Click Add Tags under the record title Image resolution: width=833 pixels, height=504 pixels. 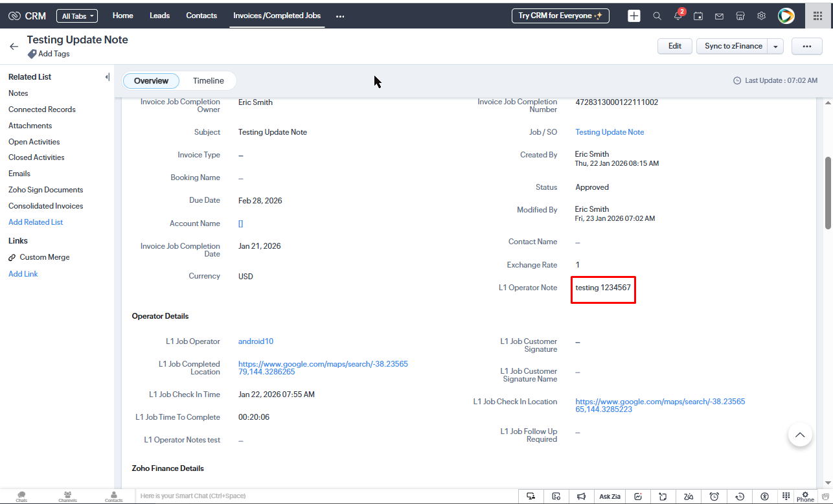click(49, 54)
